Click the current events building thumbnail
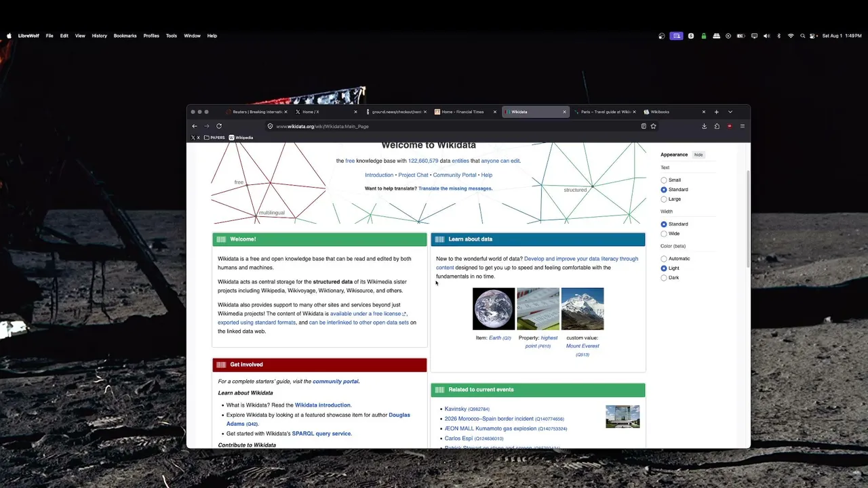 click(x=623, y=417)
